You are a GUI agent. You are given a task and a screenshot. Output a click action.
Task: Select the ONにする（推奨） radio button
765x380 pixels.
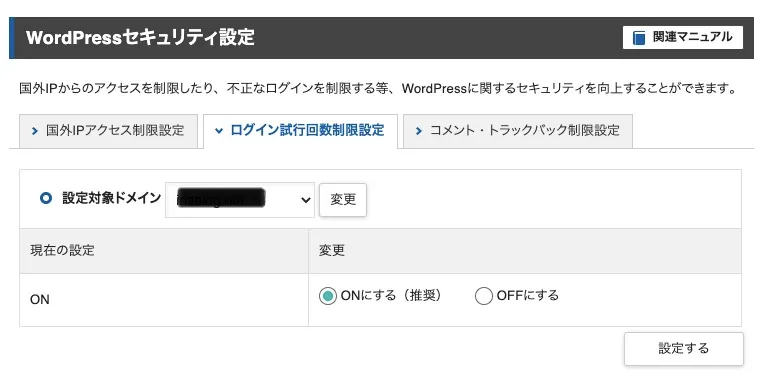coord(327,296)
